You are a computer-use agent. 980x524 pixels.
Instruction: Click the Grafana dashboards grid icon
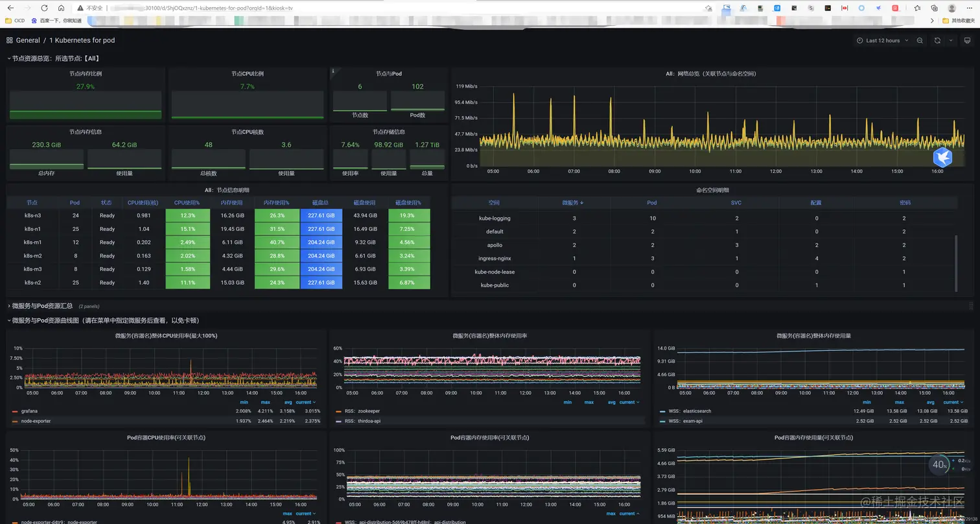[10, 40]
